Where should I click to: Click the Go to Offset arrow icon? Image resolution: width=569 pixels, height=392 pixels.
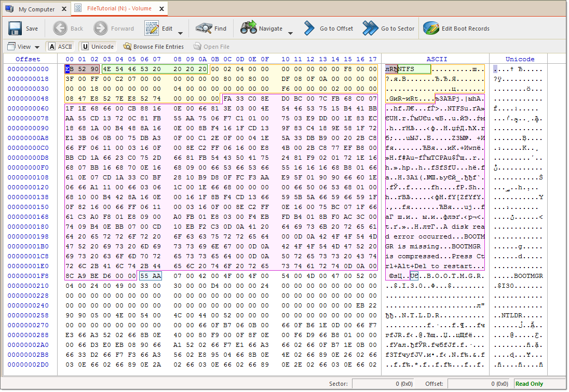(309, 29)
